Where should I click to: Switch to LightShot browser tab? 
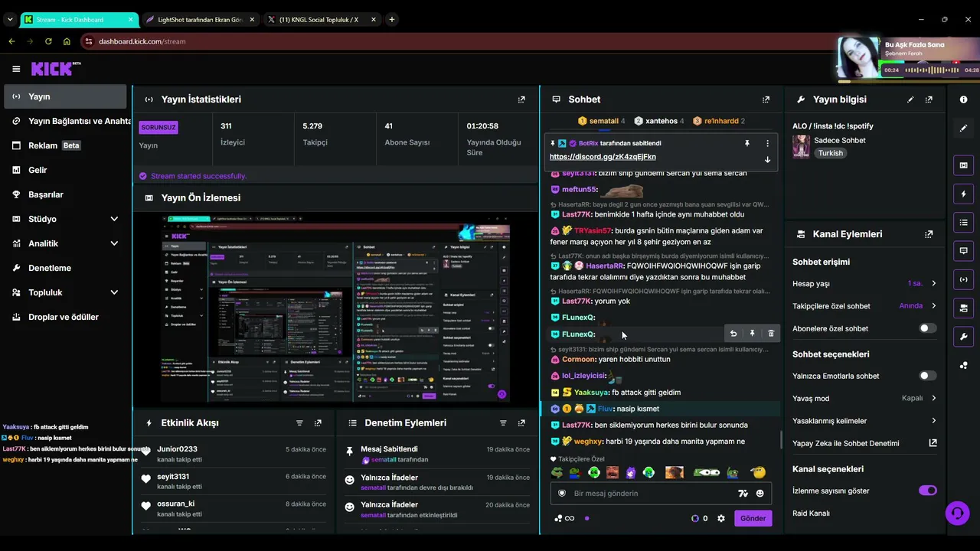click(200, 19)
